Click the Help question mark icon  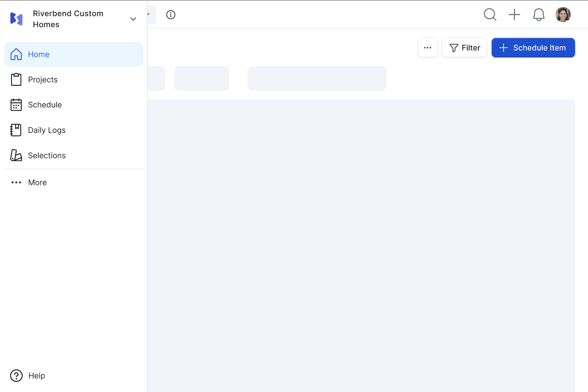[x=16, y=375]
